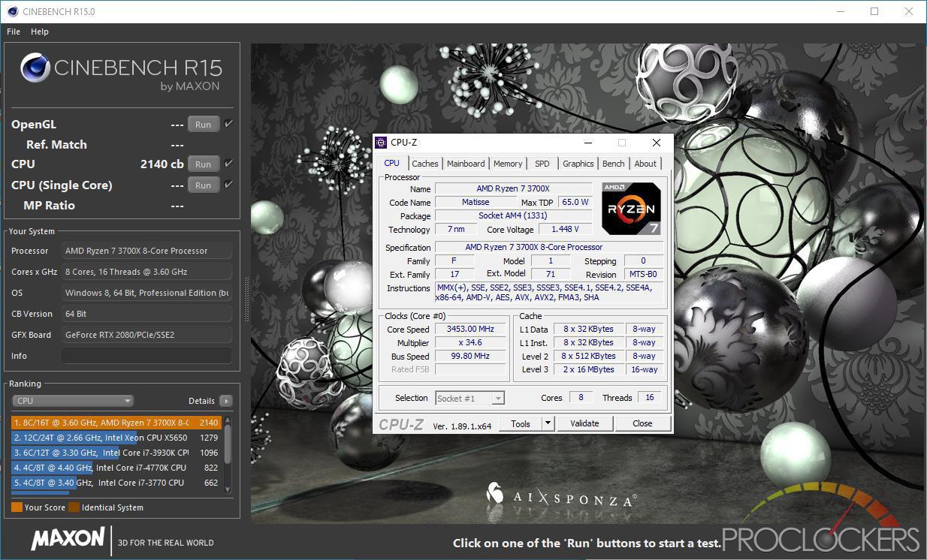The image size is (927, 560).
Task: Select the Core i7-3770 ranking row
Action: 116,483
